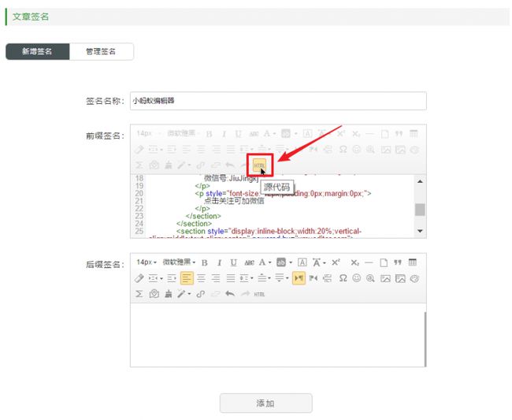This screenshot has width=512, height=420.
Task: Apply background highlight color in suffix toolbar
Action: (281, 262)
